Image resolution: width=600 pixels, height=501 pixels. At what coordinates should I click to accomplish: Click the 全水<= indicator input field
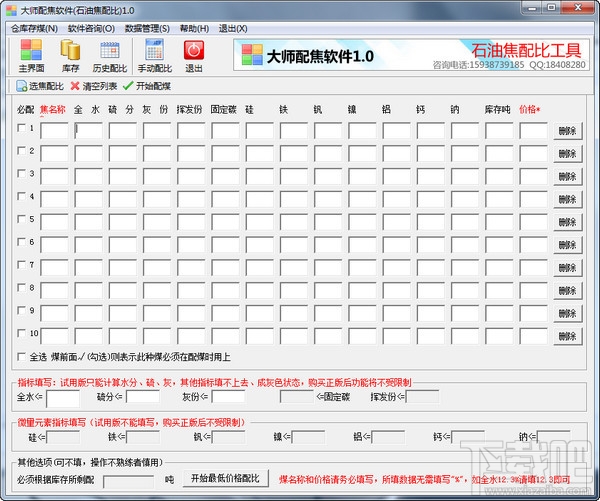pyautogui.click(x=63, y=398)
